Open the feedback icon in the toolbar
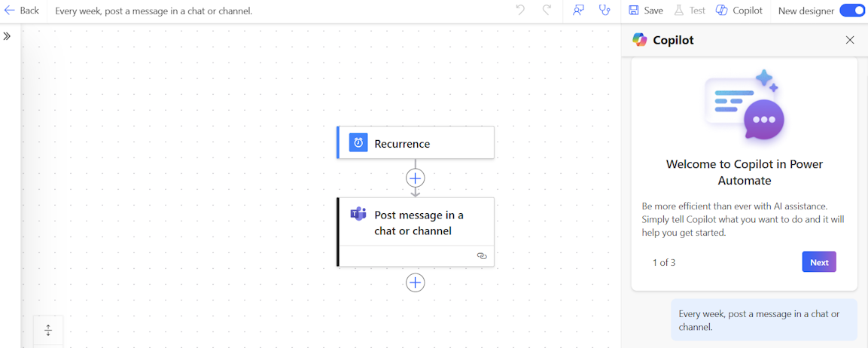The width and height of the screenshot is (868, 348). pos(578,10)
